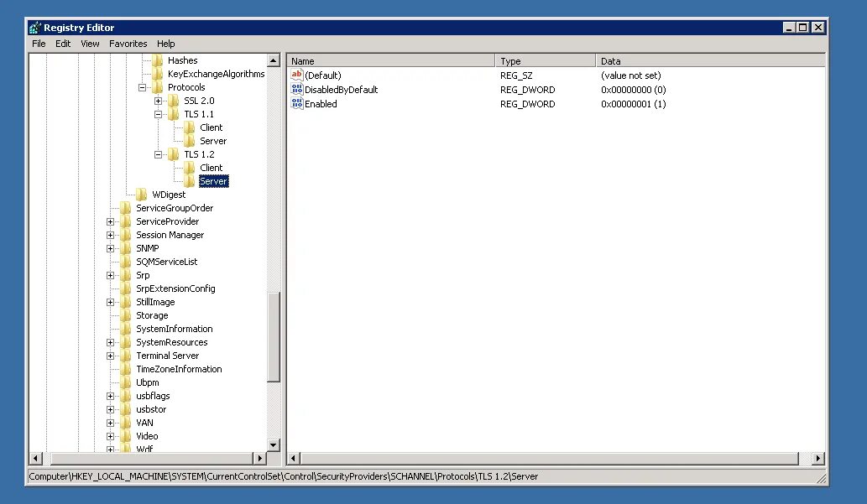Expand the Terminal Server key
The image size is (867, 504).
coord(110,356)
